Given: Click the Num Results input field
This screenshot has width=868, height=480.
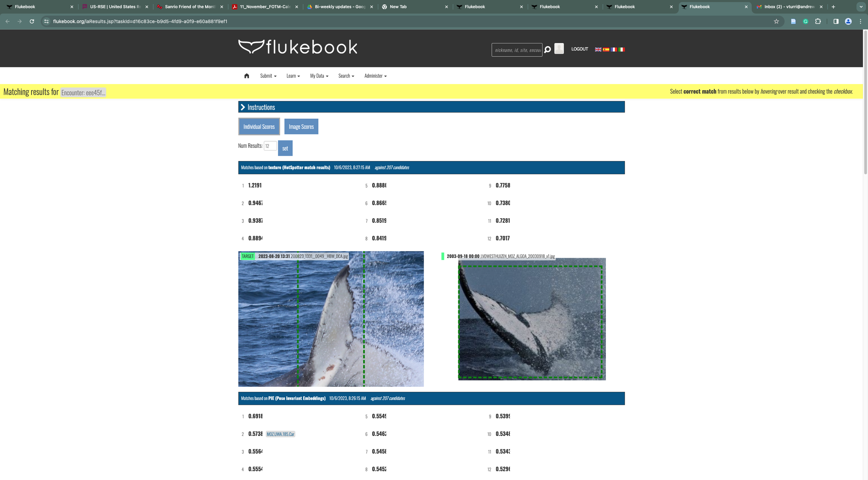Looking at the screenshot, I should pos(270,146).
